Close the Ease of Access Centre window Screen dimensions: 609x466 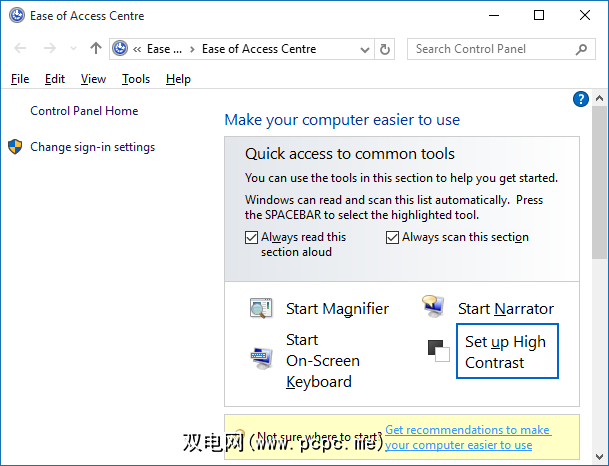point(585,16)
